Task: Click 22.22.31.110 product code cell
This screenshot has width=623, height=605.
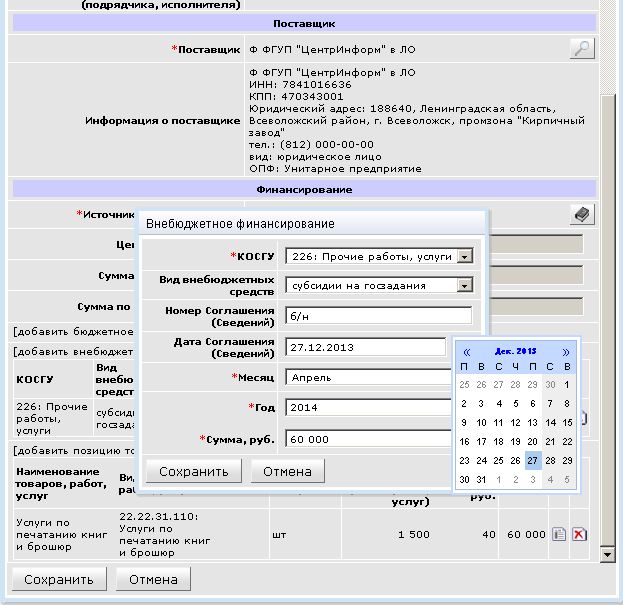Action: (x=164, y=535)
